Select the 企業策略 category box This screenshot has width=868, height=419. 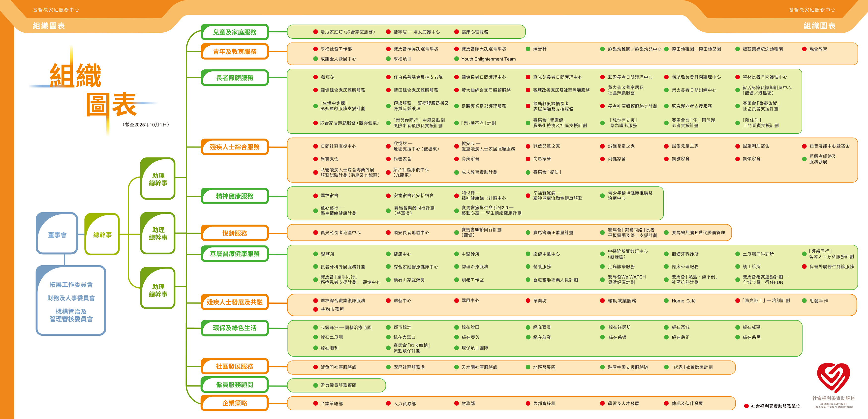point(235,403)
